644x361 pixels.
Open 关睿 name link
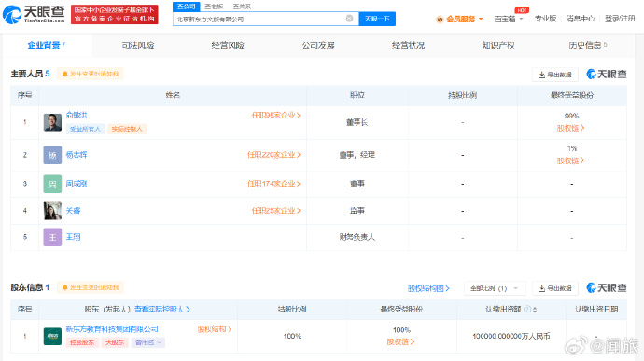click(x=73, y=211)
